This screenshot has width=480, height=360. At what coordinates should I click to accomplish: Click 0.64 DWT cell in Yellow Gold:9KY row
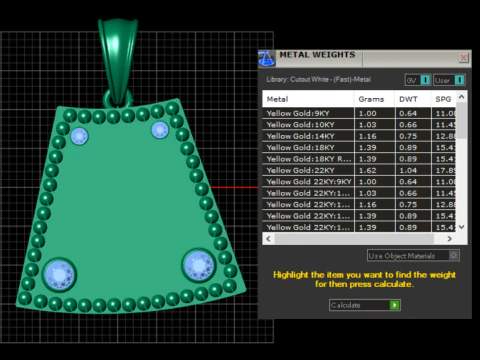(x=413, y=113)
